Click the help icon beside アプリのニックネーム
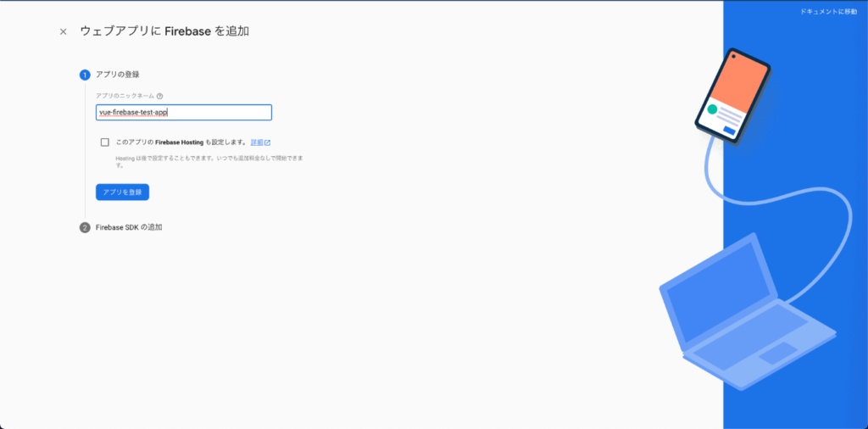 (x=159, y=96)
